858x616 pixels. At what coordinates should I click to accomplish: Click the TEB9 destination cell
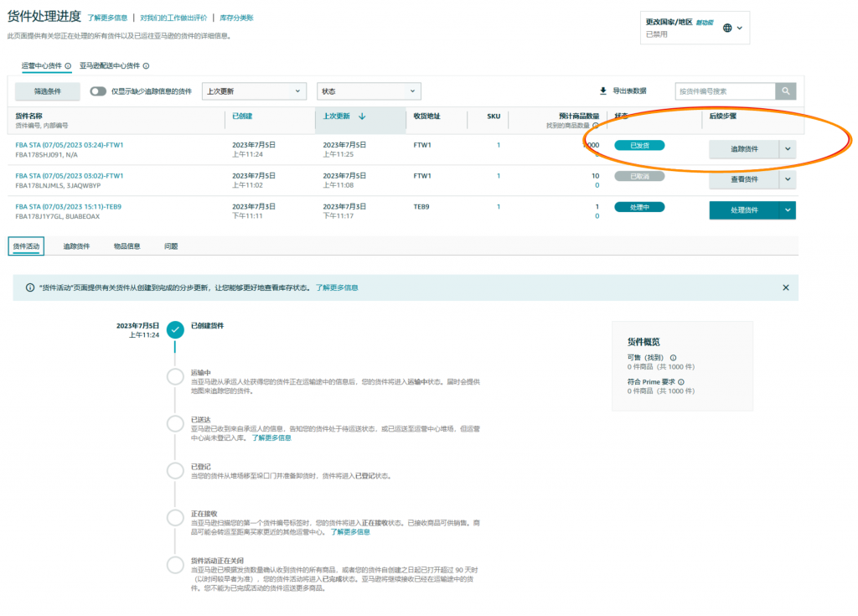(421, 206)
